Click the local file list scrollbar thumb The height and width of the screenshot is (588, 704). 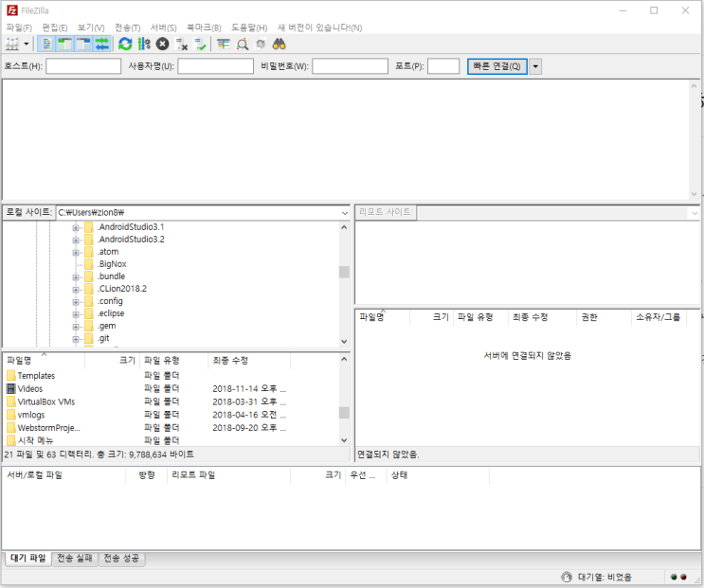point(344,413)
